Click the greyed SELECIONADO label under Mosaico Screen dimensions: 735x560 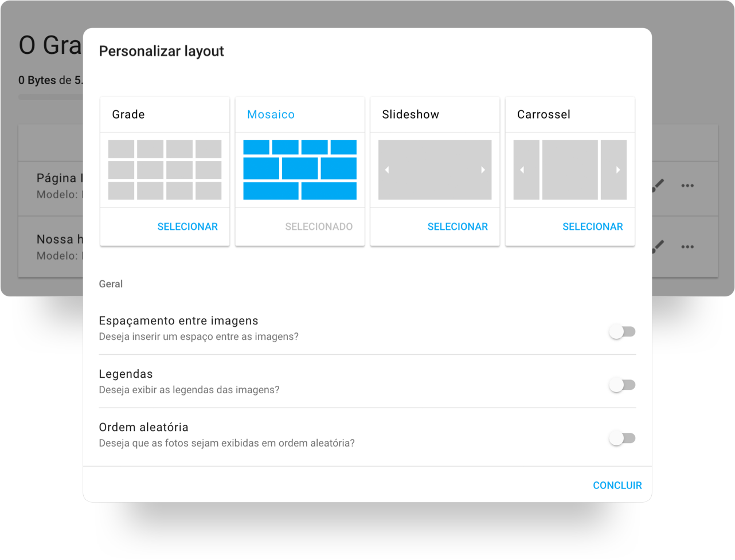click(x=319, y=226)
